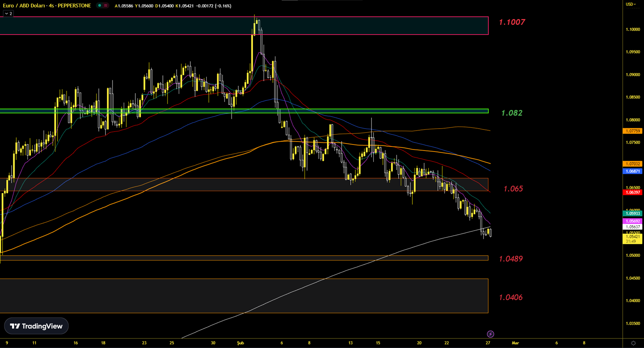Click the purple lightning bolt event icon
Image resolution: width=644 pixels, height=348 pixels.
click(490, 334)
